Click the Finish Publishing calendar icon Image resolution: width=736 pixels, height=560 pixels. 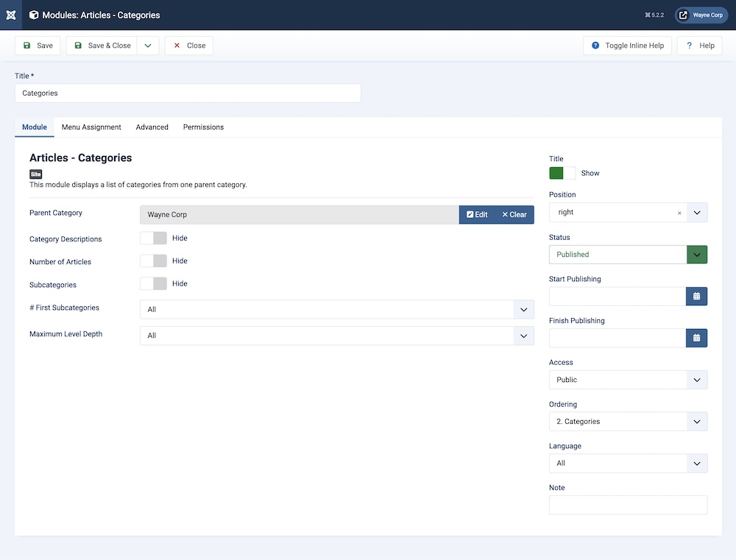pos(696,338)
